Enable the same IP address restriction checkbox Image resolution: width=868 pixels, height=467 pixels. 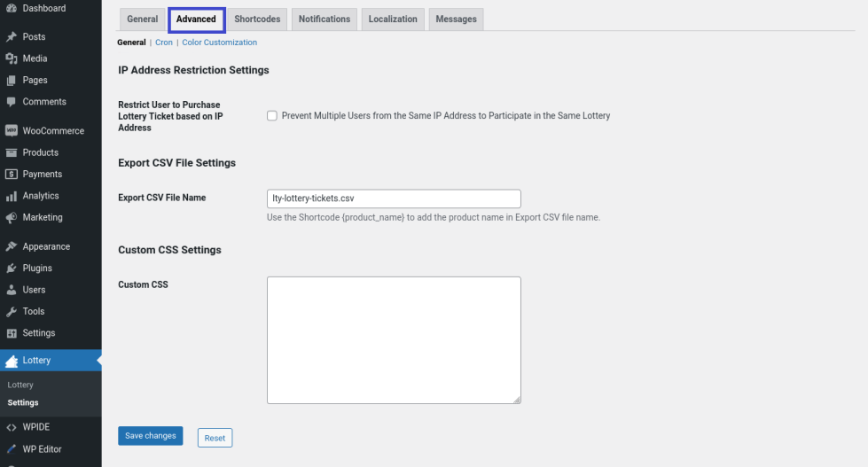(272, 116)
